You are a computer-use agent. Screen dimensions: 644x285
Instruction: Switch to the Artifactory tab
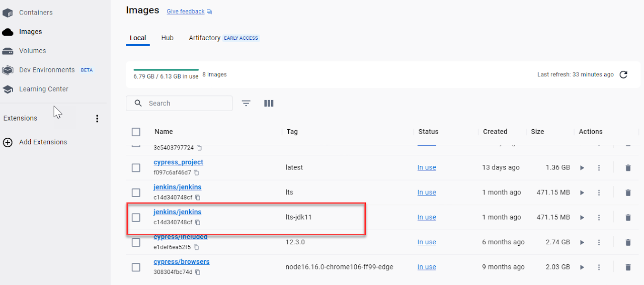tap(205, 38)
